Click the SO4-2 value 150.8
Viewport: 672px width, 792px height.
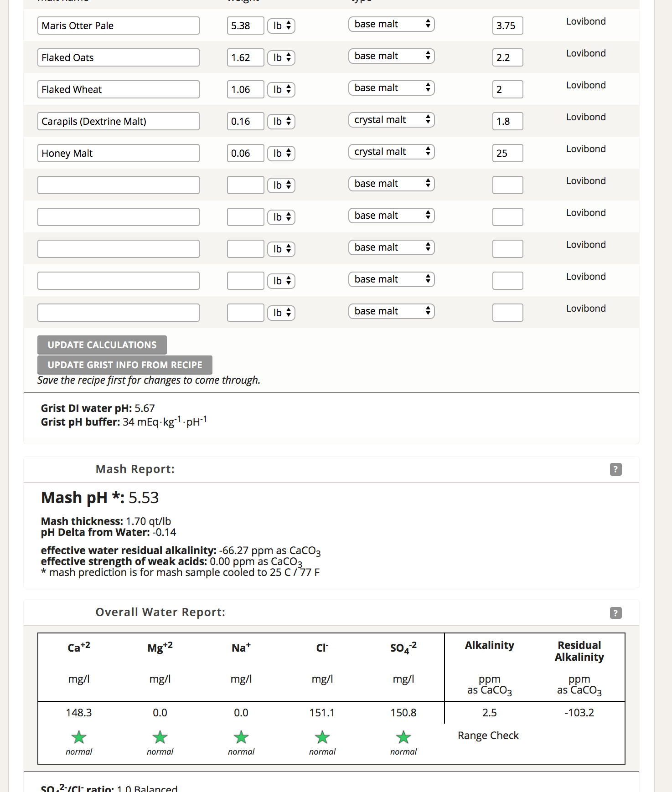pos(403,713)
